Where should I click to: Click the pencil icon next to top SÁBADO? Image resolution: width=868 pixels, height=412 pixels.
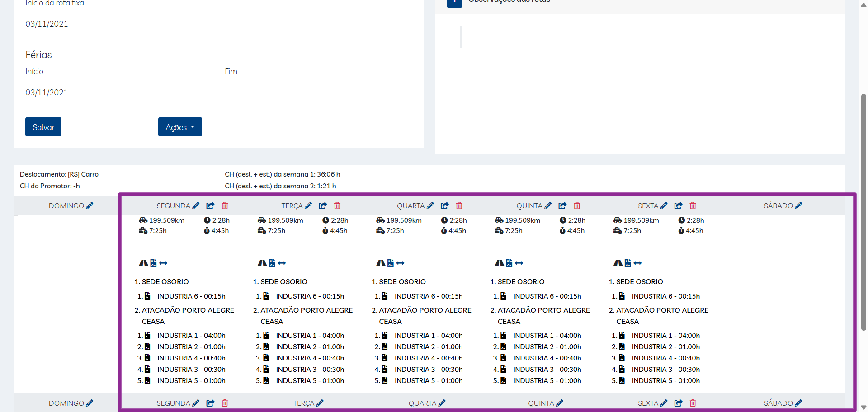(798, 206)
